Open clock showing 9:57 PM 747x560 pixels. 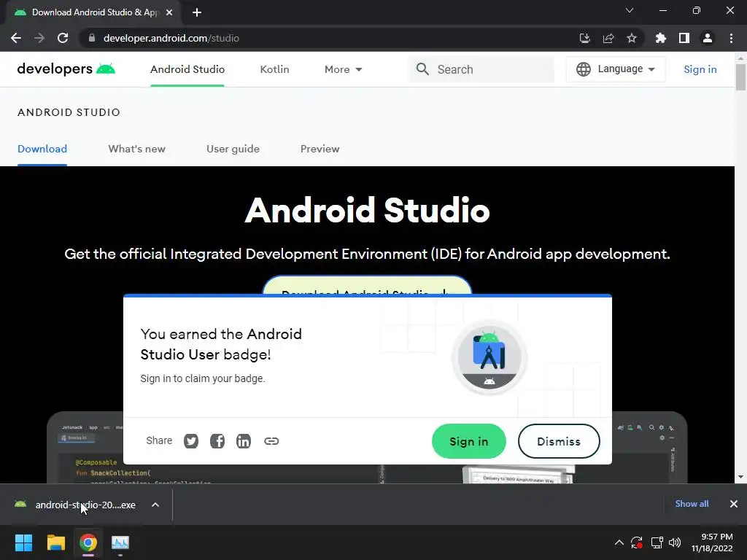click(x=712, y=542)
